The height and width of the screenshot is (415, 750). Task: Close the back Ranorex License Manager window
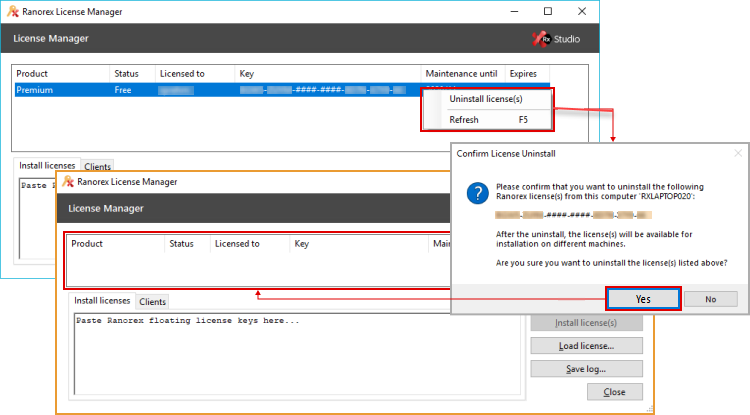click(x=582, y=11)
